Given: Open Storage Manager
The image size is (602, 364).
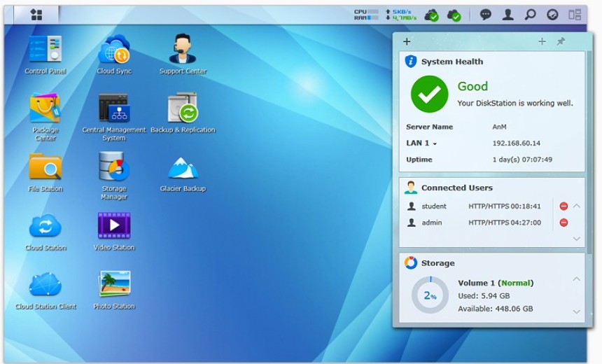Looking at the screenshot, I should pos(114,168).
